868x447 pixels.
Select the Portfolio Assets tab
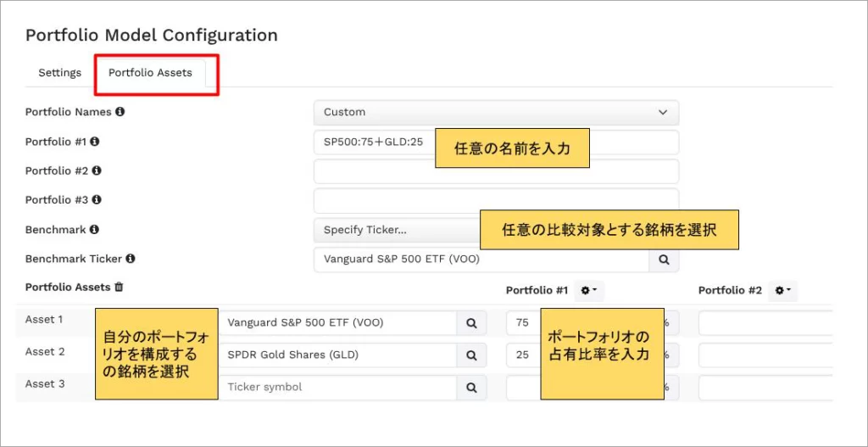coord(150,73)
